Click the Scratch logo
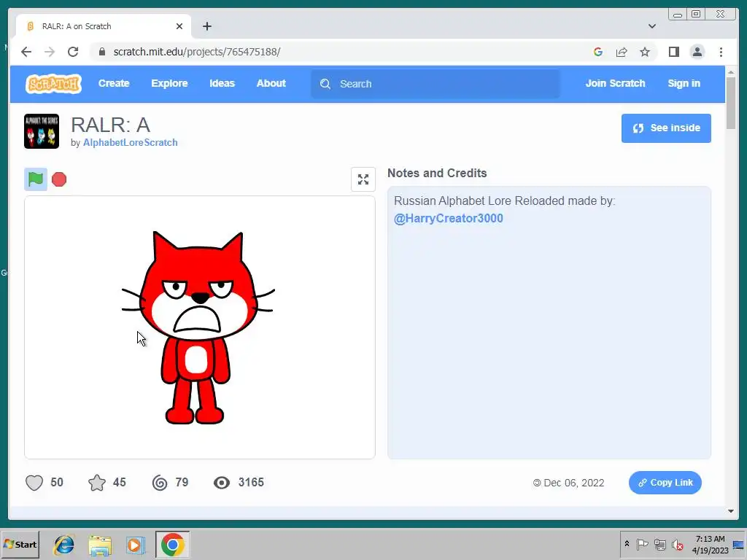This screenshot has height=560, width=747. click(53, 84)
